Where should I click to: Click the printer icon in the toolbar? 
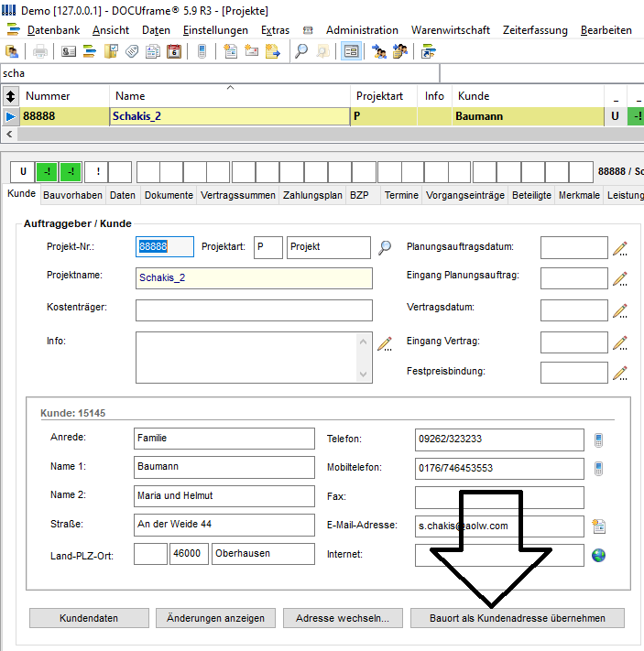coord(40,52)
